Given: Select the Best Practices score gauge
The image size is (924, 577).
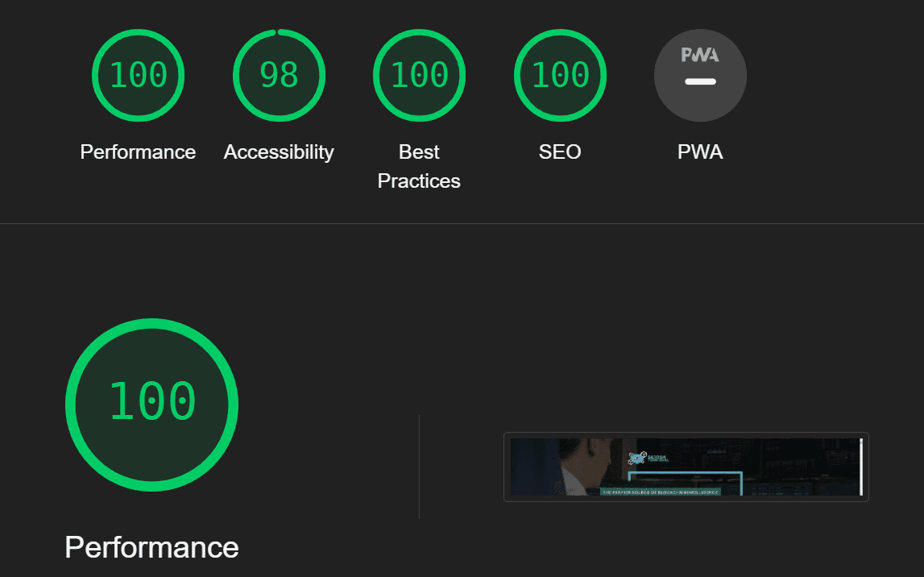Looking at the screenshot, I should [419, 76].
